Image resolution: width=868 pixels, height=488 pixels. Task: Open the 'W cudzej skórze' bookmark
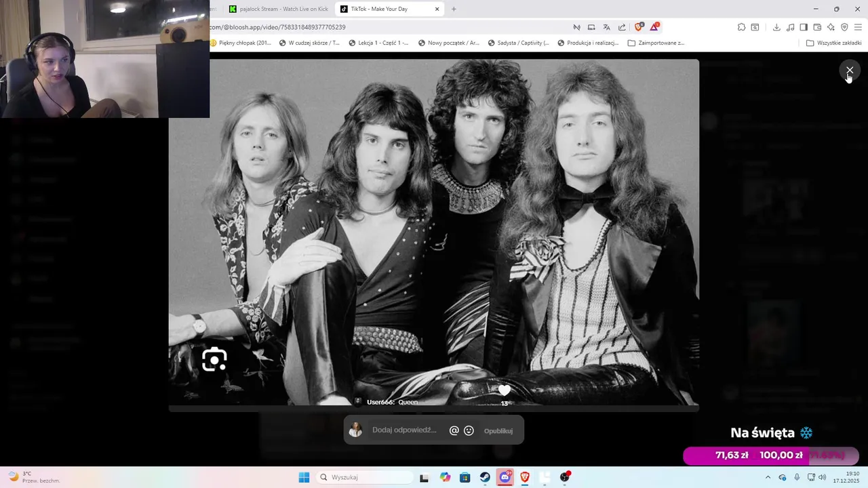click(309, 43)
